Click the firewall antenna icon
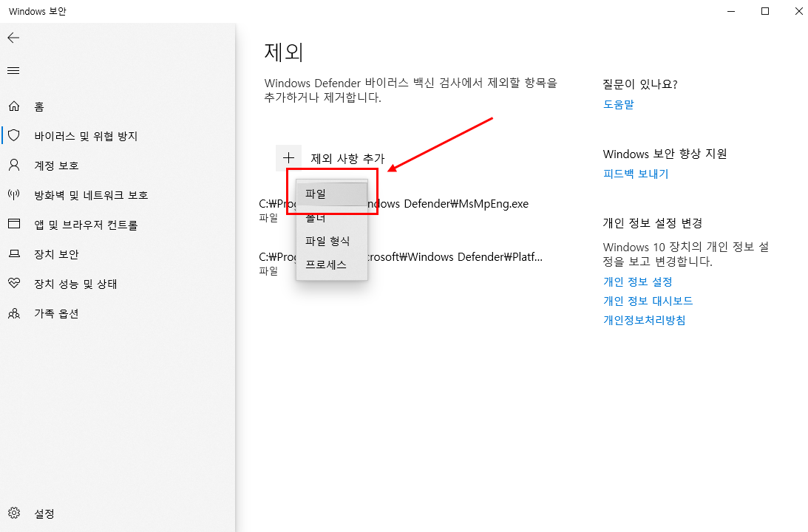The width and height of the screenshot is (808, 532). tap(14, 194)
